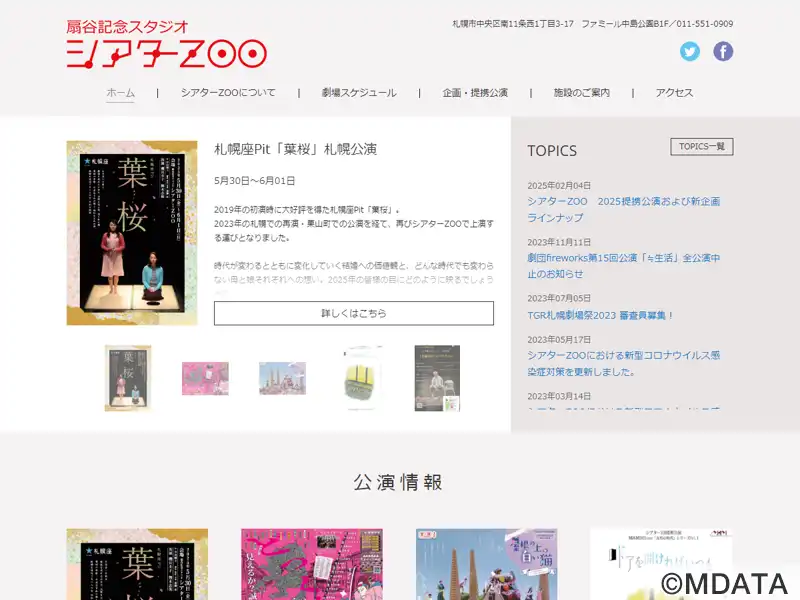Select the 葉桜 carousel thumbnail
Viewport: 800px width, 600px height.
128,378
